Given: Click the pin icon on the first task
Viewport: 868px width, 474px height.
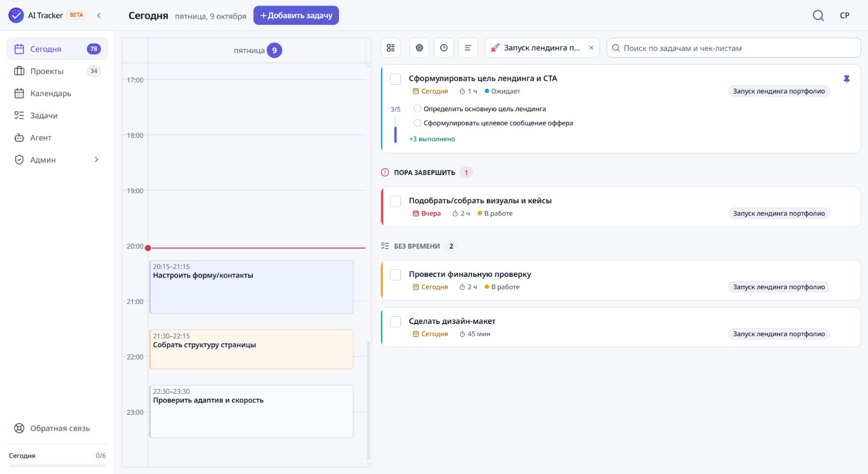Looking at the screenshot, I should [x=846, y=79].
